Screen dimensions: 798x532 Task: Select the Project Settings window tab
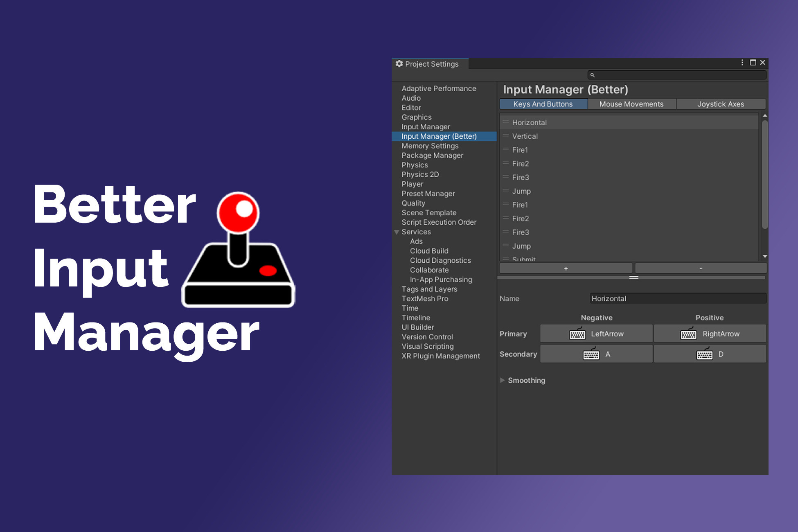click(x=430, y=64)
